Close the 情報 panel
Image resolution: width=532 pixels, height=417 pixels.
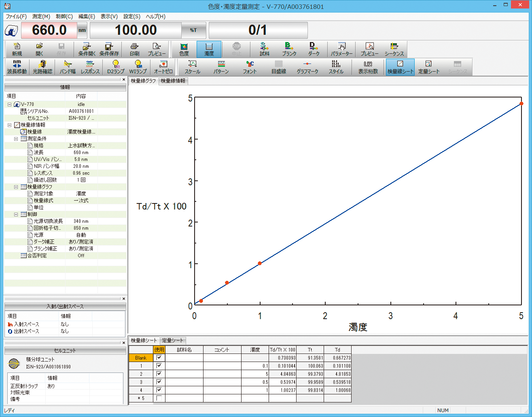124,80
